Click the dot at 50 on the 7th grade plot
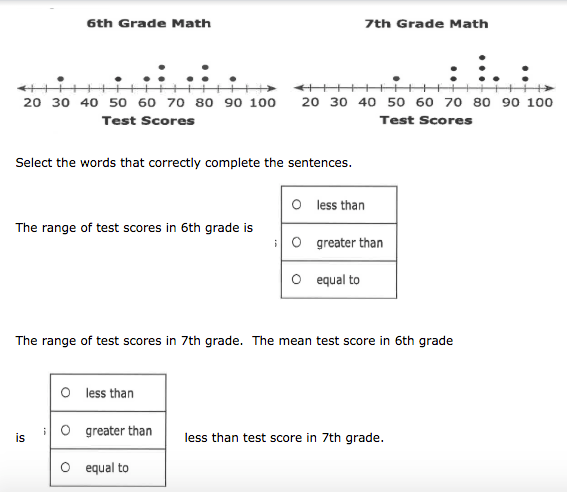The width and height of the screenshot is (567, 492). [396, 78]
